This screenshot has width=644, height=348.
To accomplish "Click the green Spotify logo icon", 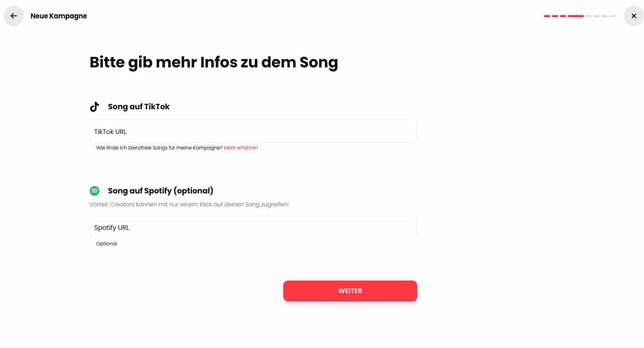I will pyautogui.click(x=95, y=191).
